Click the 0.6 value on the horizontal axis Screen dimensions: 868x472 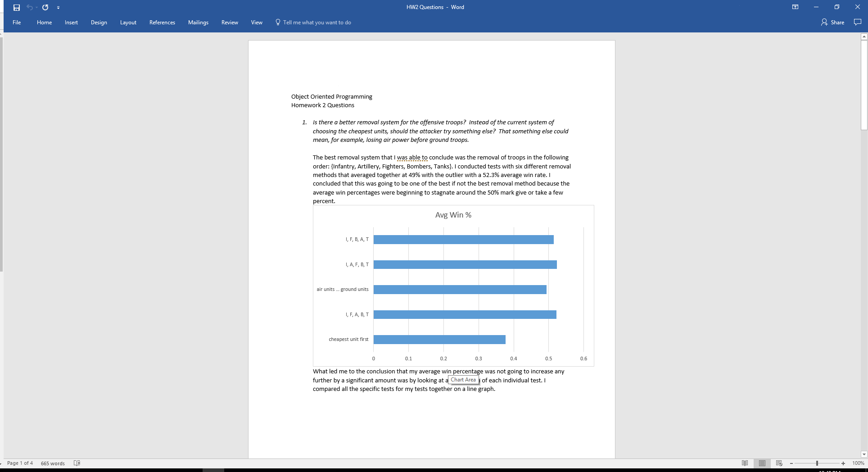pos(583,359)
